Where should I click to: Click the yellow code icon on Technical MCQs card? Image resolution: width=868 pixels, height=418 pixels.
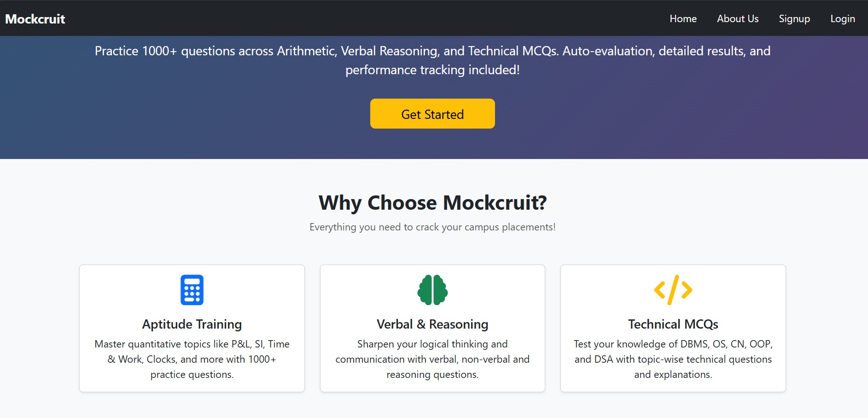(672, 289)
